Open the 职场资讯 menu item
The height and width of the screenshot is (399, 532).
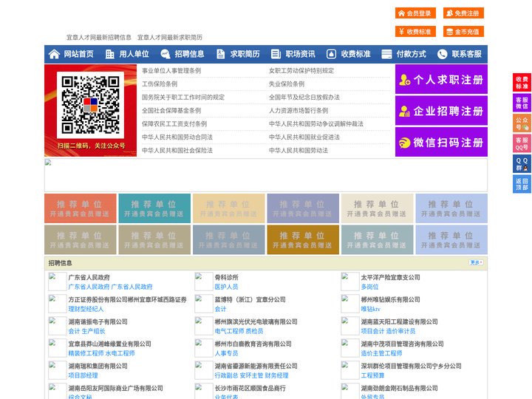click(x=300, y=54)
